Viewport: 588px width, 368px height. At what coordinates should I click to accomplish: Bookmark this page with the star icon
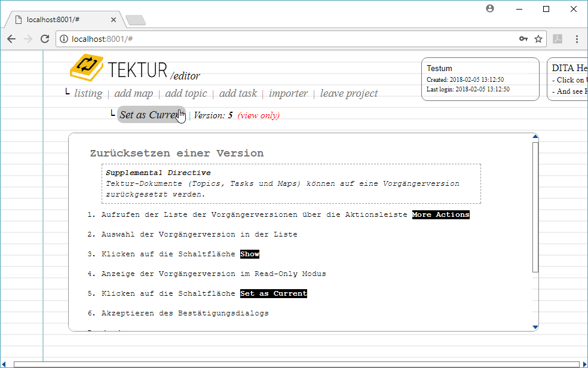[x=538, y=39]
